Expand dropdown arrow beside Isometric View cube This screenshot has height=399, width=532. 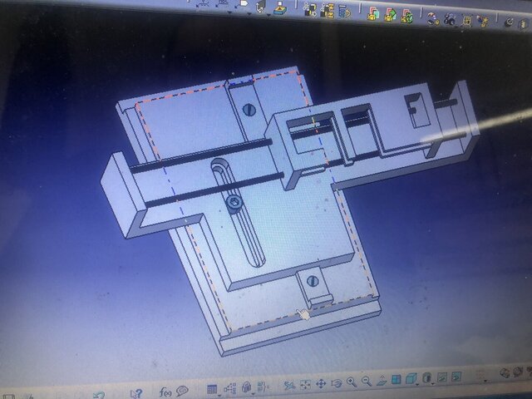[x=417, y=384]
